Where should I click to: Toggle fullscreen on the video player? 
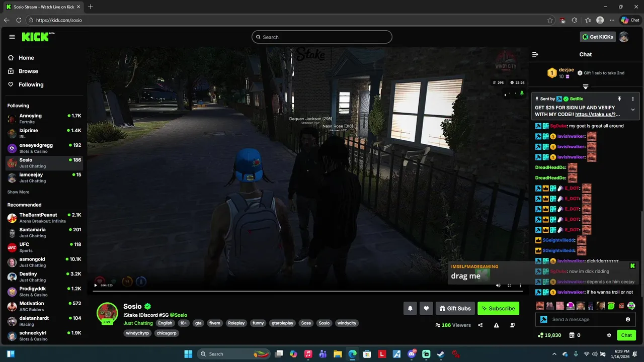509,285
